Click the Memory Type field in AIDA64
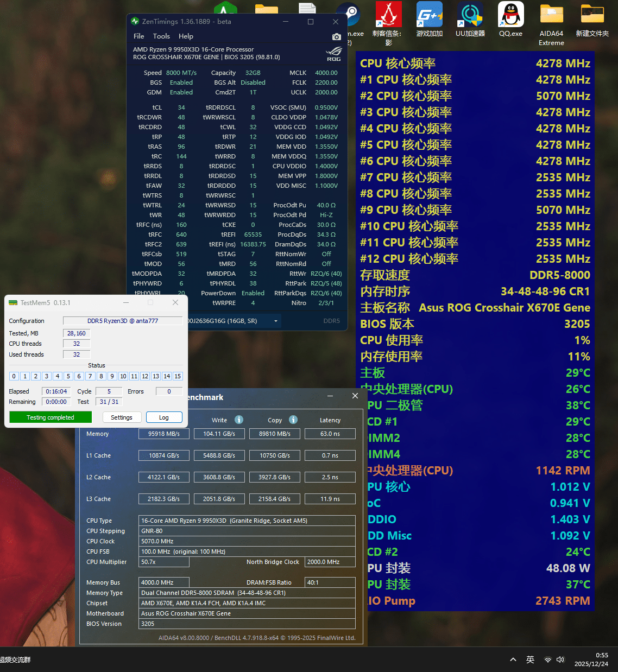 click(247, 593)
